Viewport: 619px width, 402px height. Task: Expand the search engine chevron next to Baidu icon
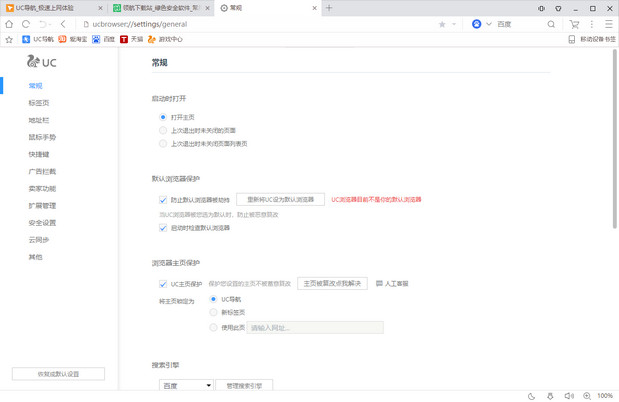tap(489, 24)
